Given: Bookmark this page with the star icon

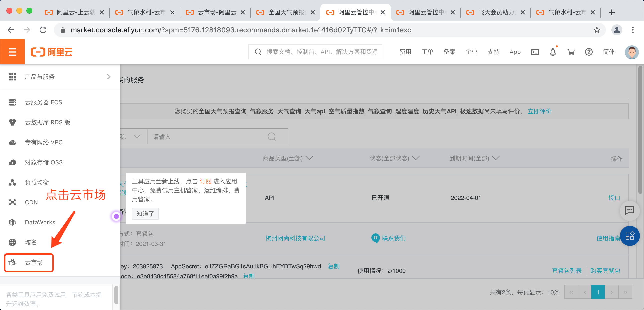Looking at the screenshot, I should 597,30.
